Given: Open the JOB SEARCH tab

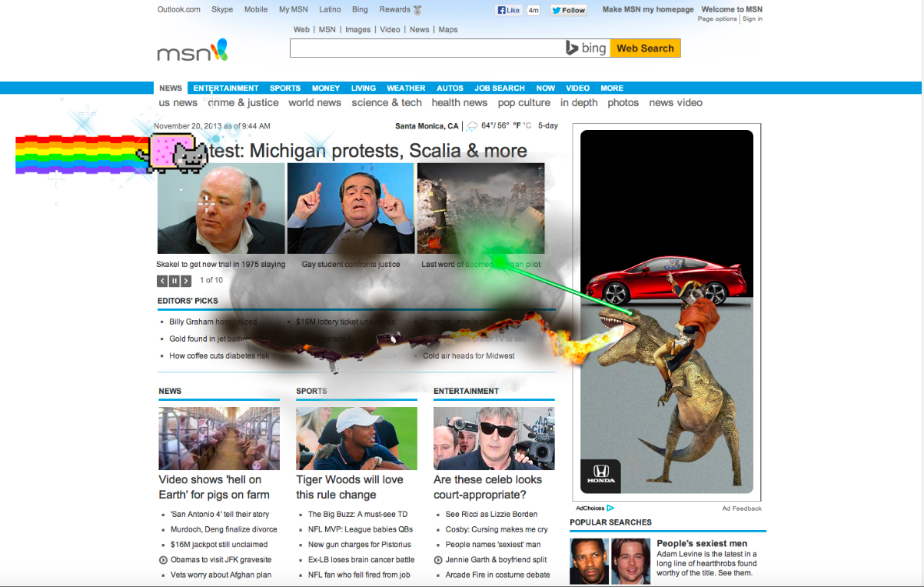Looking at the screenshot, I should (500, 88).
